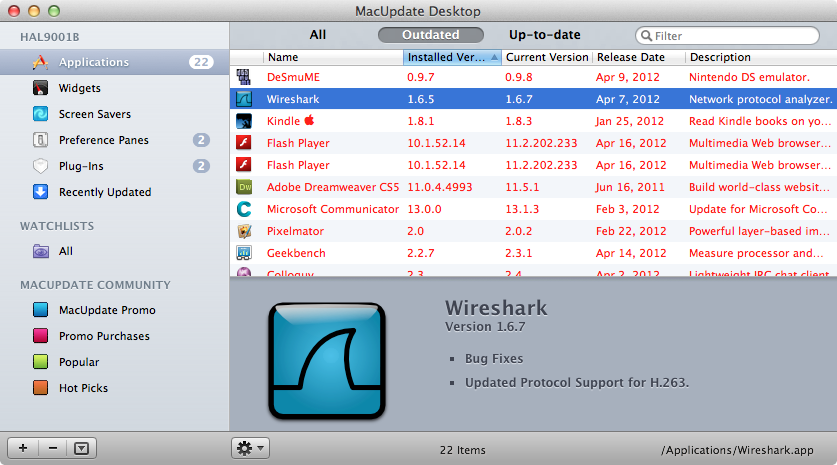837x465 pixels.
Task: Click the large Wireshark shark fin image
Action: click(327, 361)
